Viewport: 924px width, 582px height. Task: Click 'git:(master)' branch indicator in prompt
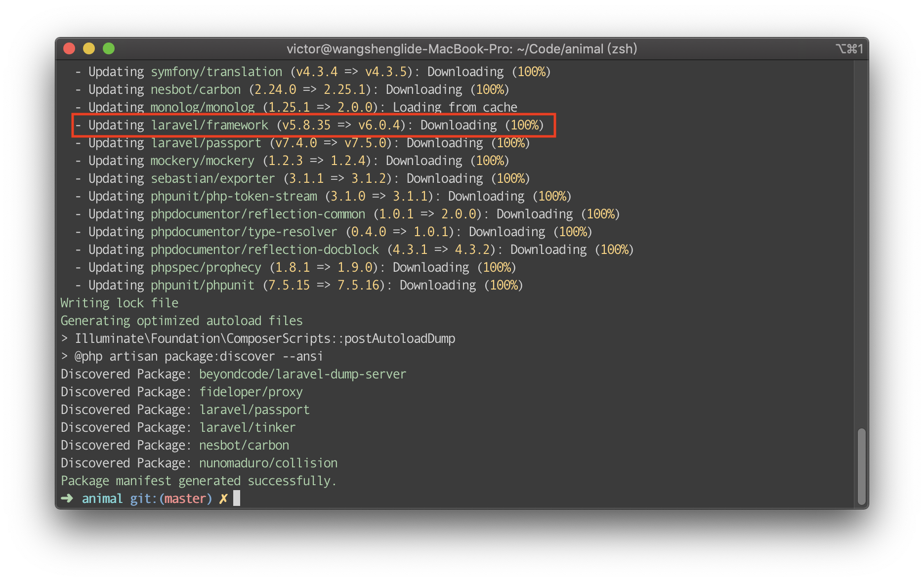point(171,499)
